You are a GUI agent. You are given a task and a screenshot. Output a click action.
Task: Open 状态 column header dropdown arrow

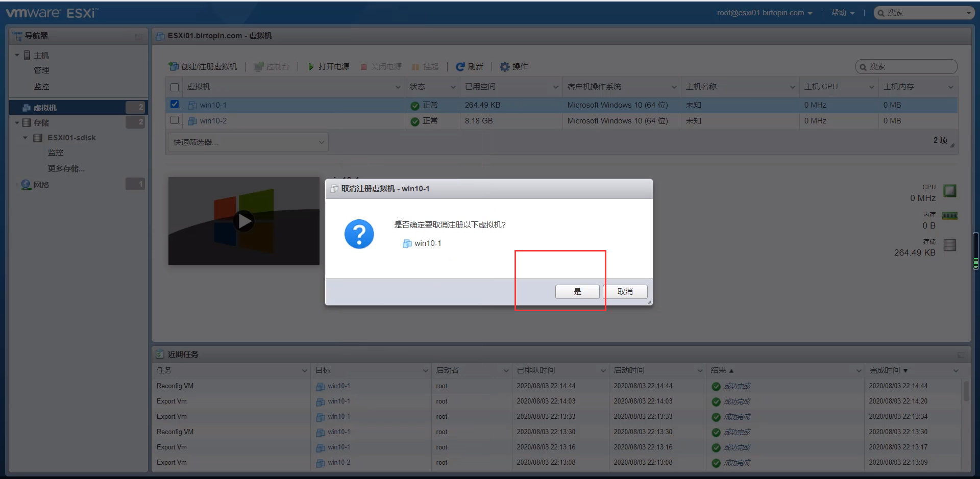[x=453, y=87]
